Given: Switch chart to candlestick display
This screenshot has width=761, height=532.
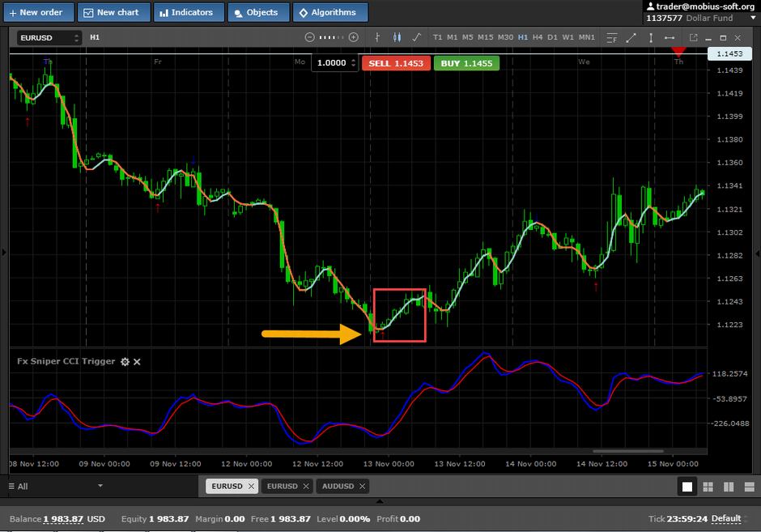Looking at the screenshot, I should 397,37.
